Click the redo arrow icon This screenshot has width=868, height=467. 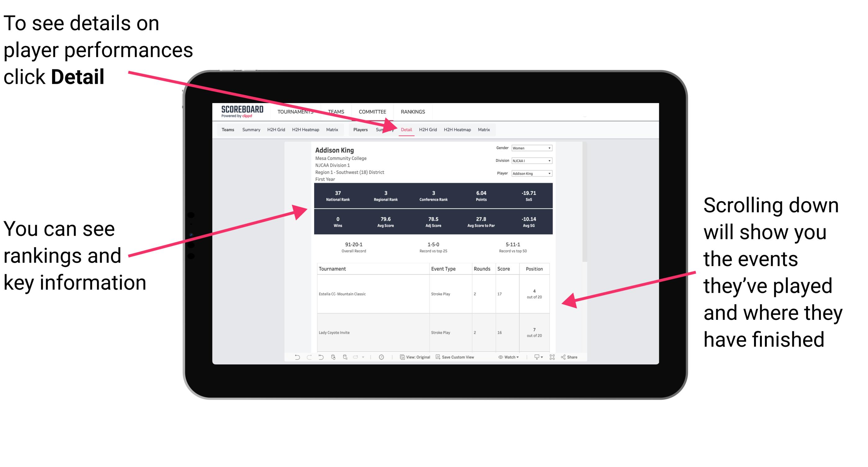tap(305, 359)
